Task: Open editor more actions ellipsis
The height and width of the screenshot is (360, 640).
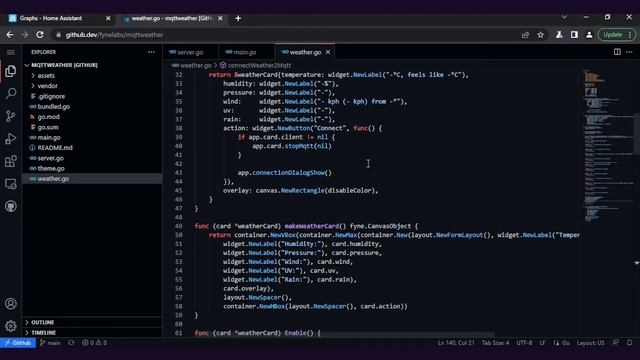Action: pos(629,52)
